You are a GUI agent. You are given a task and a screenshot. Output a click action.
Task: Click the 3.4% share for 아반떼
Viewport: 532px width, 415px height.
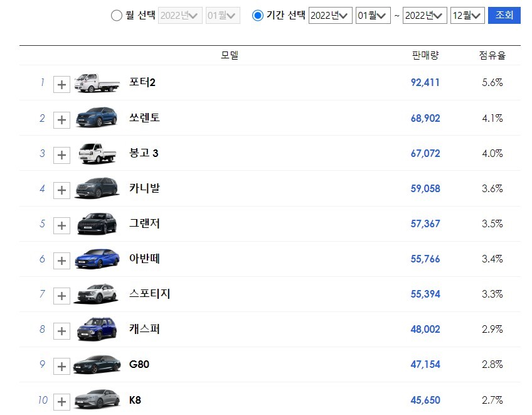[492, 259]
